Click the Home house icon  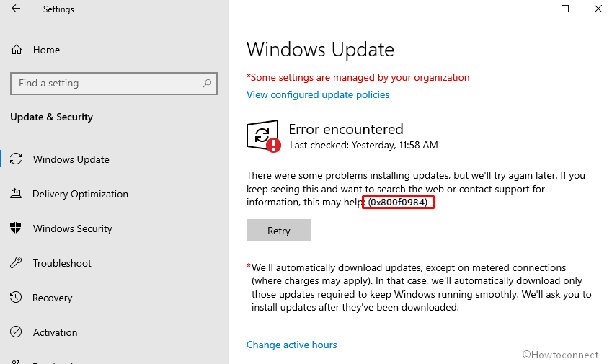17,50
